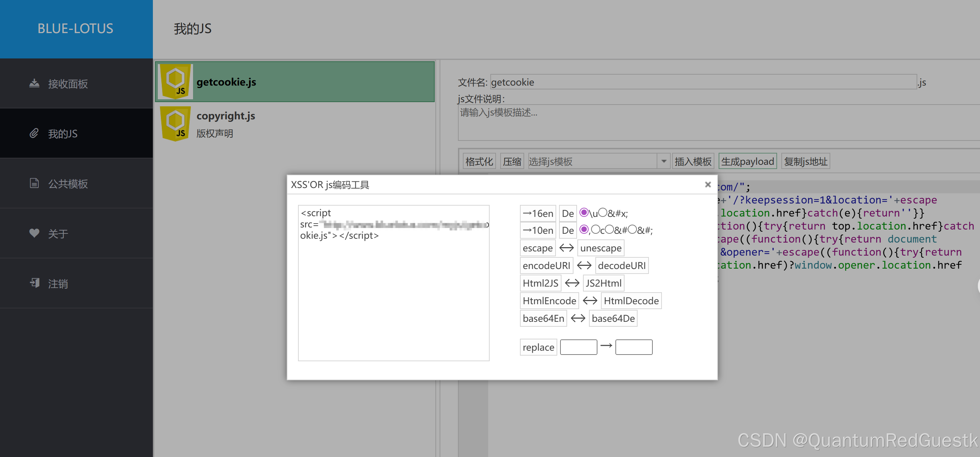Screen dimensions: 980x457
Task: Select the &#; radio option with semicolon
Action: pyautogui.click(x=632, y=229)
